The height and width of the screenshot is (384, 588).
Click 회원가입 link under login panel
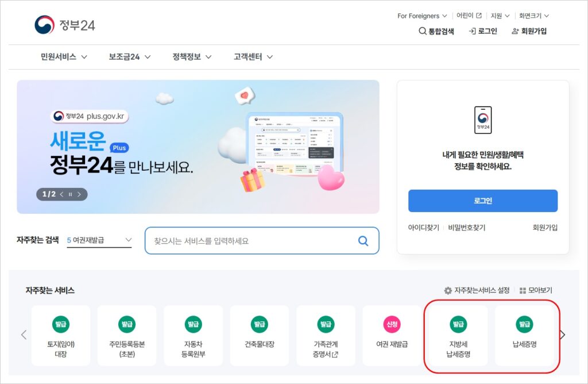pyautogui.click(x=545, y=228)
